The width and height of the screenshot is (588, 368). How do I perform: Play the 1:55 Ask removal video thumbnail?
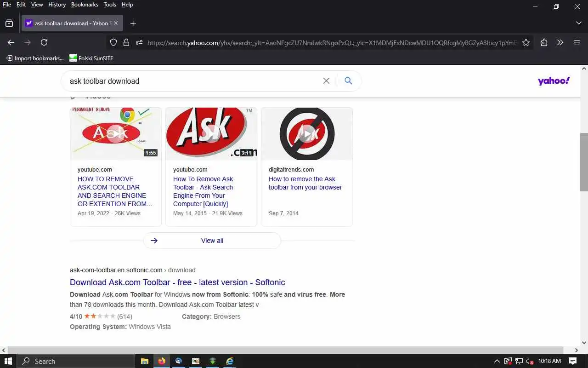(116, 133)
